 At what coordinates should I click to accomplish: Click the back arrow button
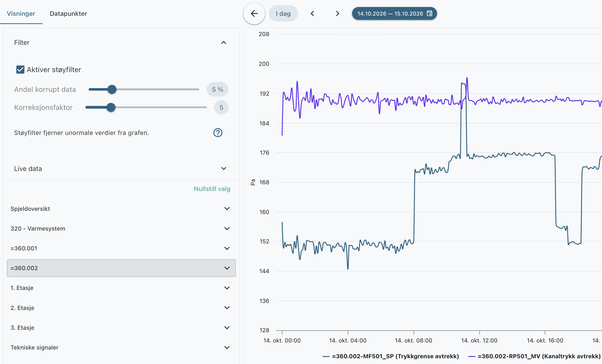(x=254, y=14)
